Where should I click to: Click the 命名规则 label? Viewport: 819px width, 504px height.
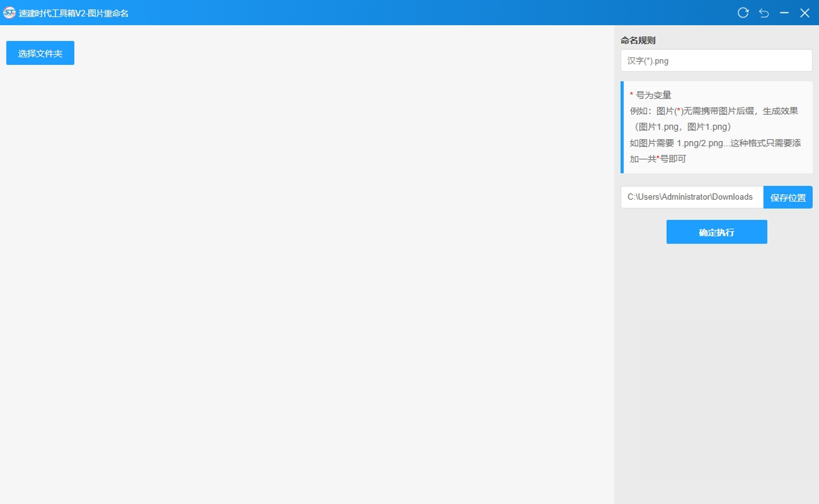[x=638, y=41]
